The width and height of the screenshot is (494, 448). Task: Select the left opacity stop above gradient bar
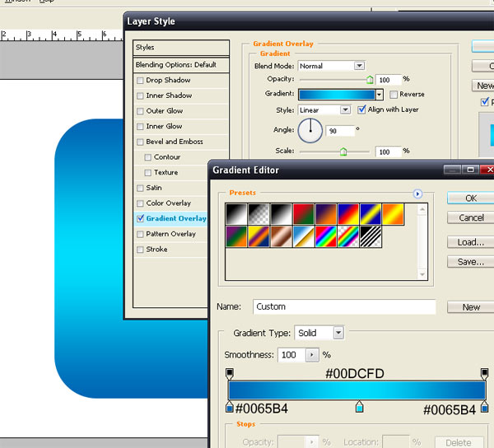230,374
